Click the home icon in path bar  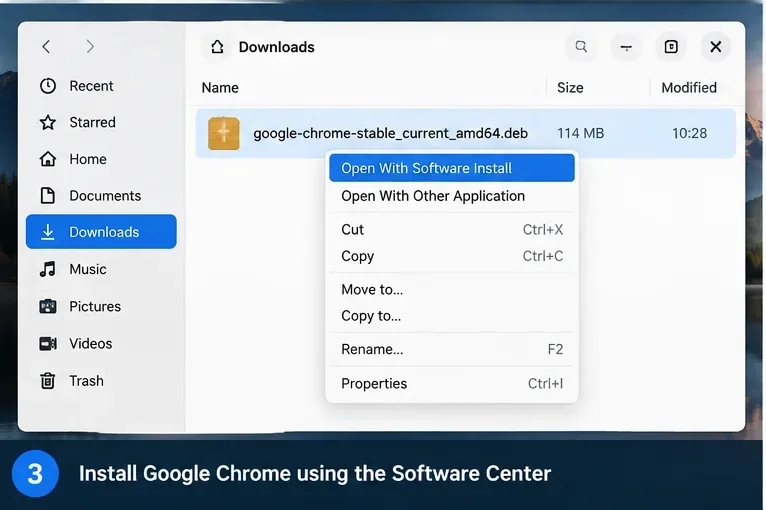tap(217, 47)
